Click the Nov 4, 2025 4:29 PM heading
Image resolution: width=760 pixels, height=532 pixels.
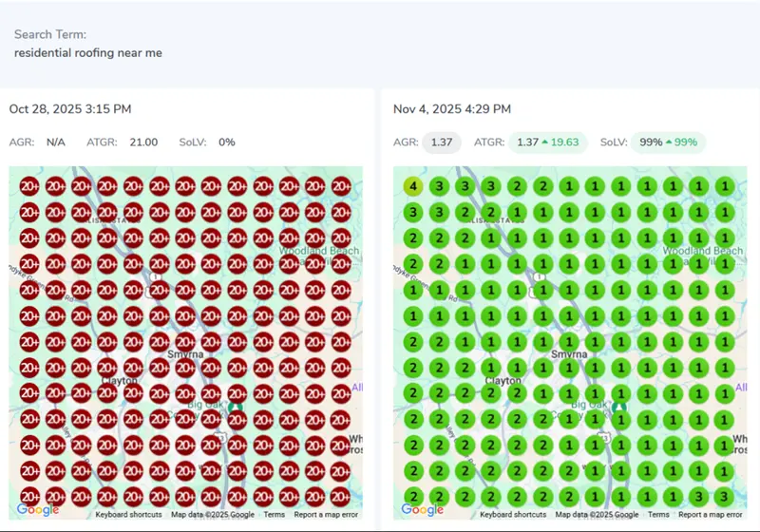452,109
